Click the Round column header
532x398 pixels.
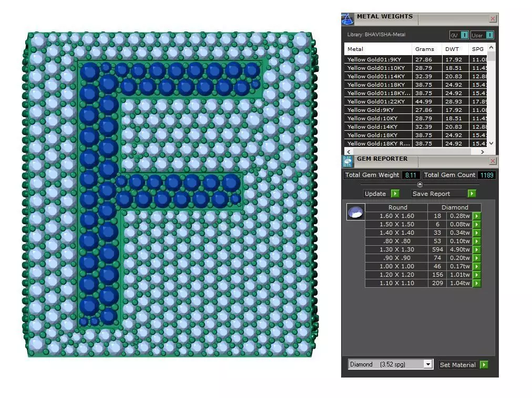click(397, 207)
